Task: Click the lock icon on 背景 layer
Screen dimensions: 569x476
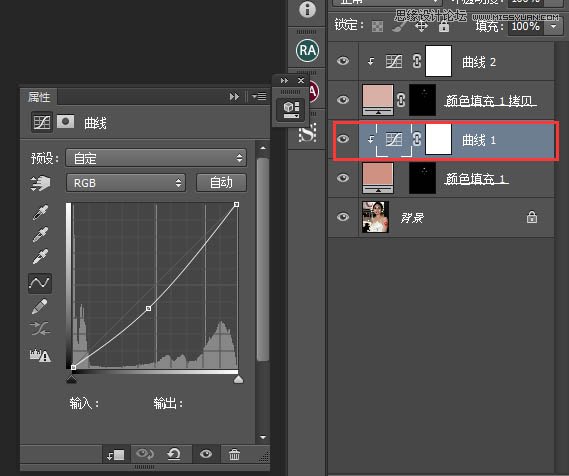Action: (532, 217)
